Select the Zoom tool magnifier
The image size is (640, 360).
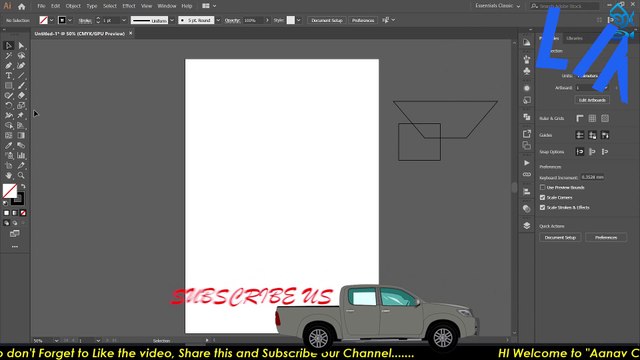(21, 176)
